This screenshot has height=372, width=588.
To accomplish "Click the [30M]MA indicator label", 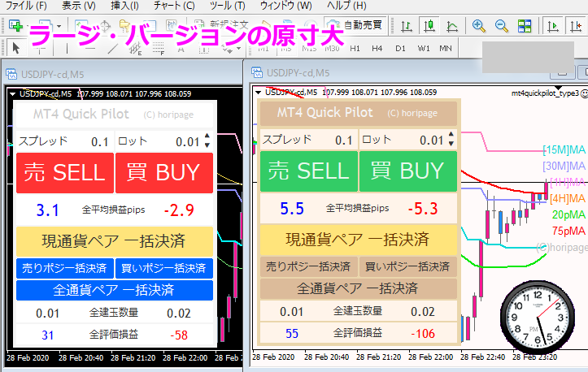I will [564, 166].
